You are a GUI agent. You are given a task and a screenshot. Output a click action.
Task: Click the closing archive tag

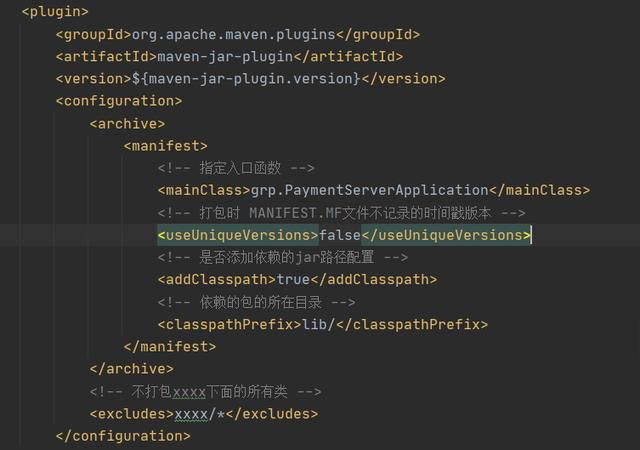coord(131,369)
